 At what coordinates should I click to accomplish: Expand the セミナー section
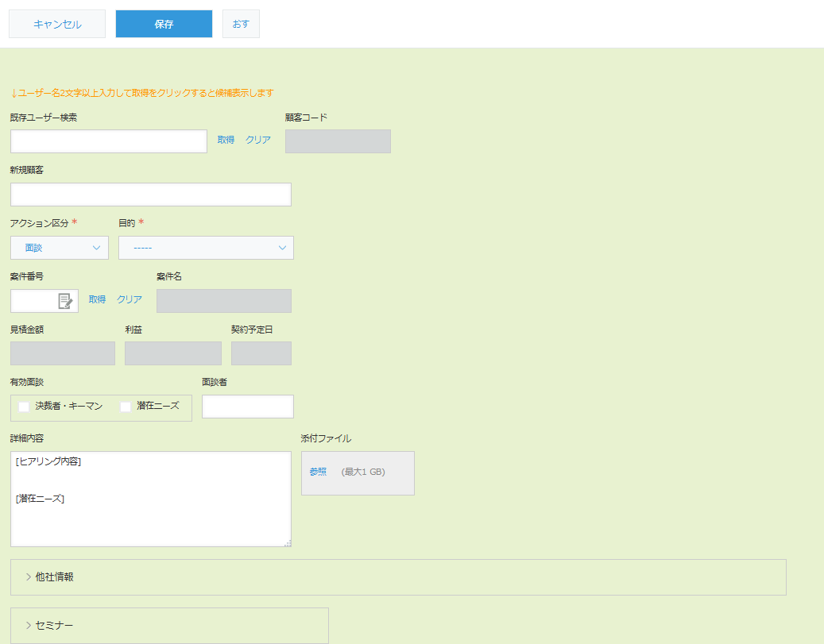pos(169,625)
